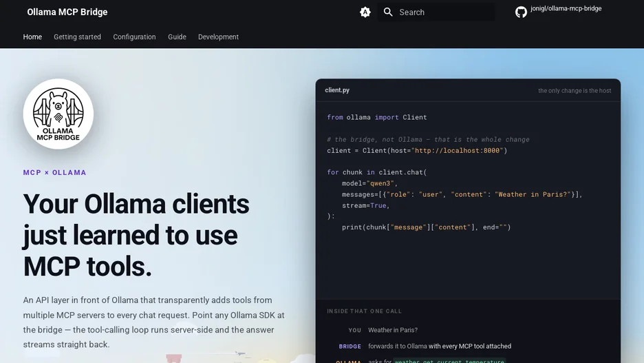Open the Getting started tab
This screenshot has height=363, width=644.
click(x=77, y=37)
